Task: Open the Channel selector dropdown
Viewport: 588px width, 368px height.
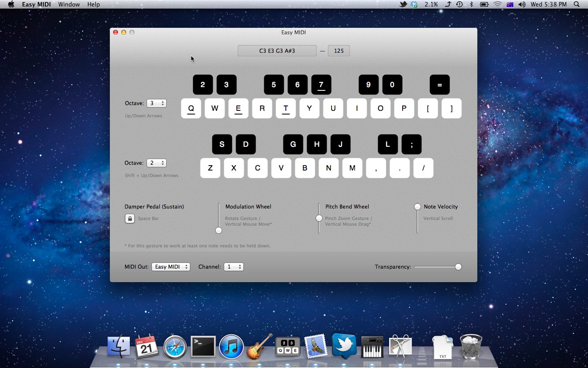Action: click(x=234, y=267)
